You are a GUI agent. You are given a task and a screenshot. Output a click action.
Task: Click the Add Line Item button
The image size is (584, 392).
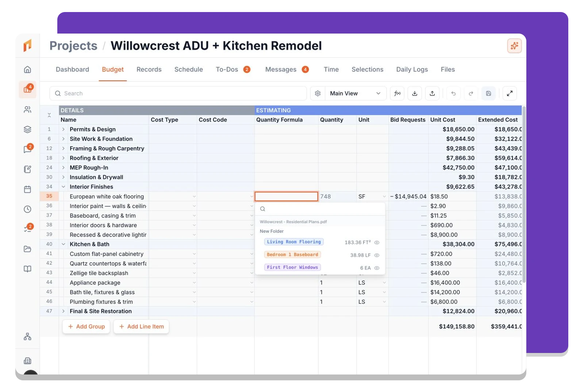click(141, 327)
